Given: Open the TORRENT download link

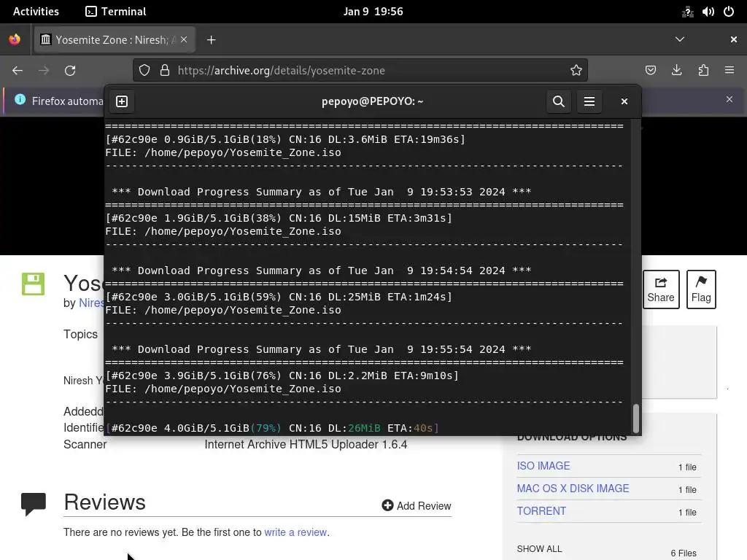Looking at the screenshot, I should tap(541, 511).
